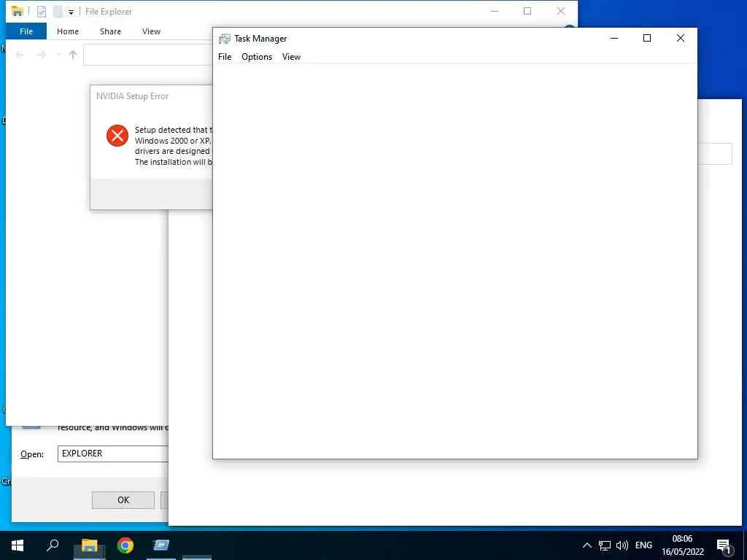Minimize the Task Manager window
The height and width of the screenshot is (560, 747).
[614, 38]
